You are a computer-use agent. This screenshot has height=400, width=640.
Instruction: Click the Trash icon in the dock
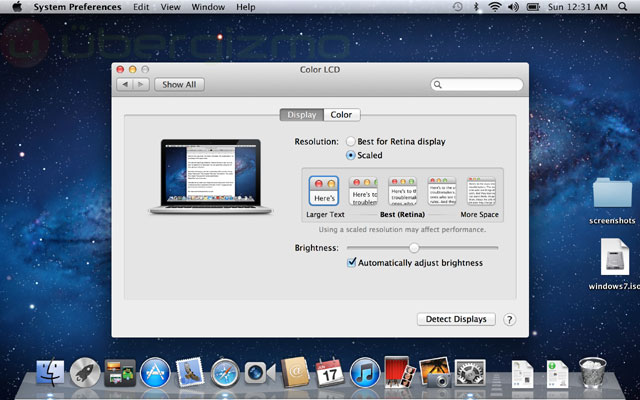pos(593,373)
